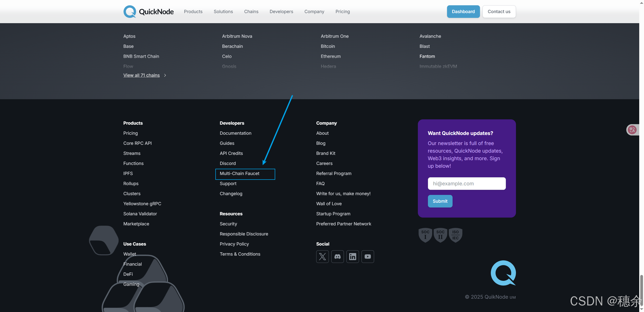This screenshot has width=644, height=312.
Task: Open the Functions product link
Action: tap(133, 163)
